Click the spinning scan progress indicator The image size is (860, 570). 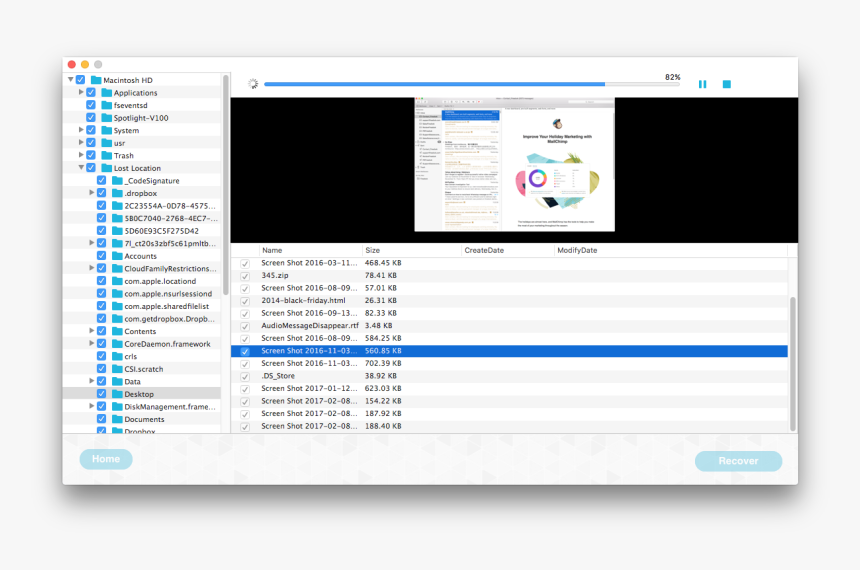[253, 84]
